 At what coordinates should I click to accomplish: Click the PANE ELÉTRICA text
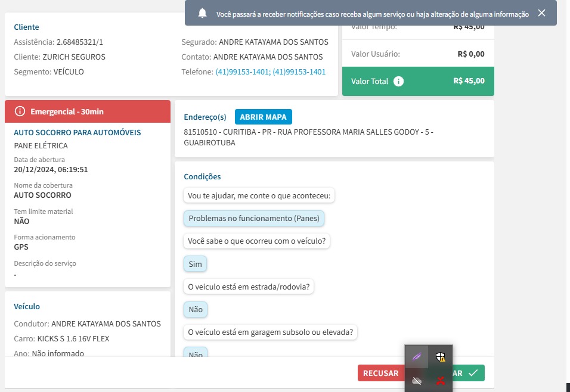(x=41, y=146)
